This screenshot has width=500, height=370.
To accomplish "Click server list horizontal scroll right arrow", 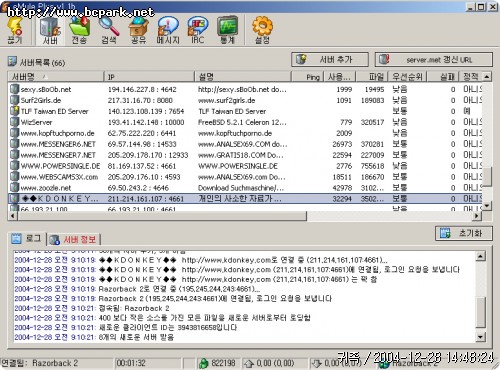I will coord(477,216).
